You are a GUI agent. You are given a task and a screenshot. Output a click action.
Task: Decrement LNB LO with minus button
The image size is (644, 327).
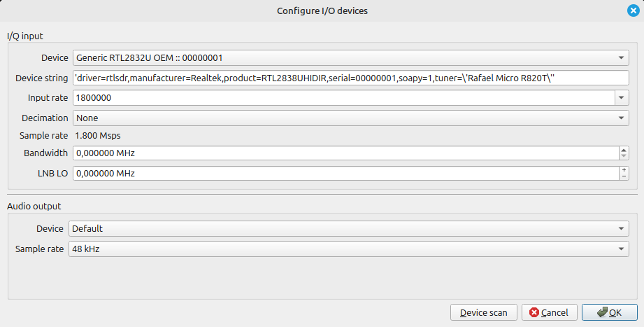point(624,176)
